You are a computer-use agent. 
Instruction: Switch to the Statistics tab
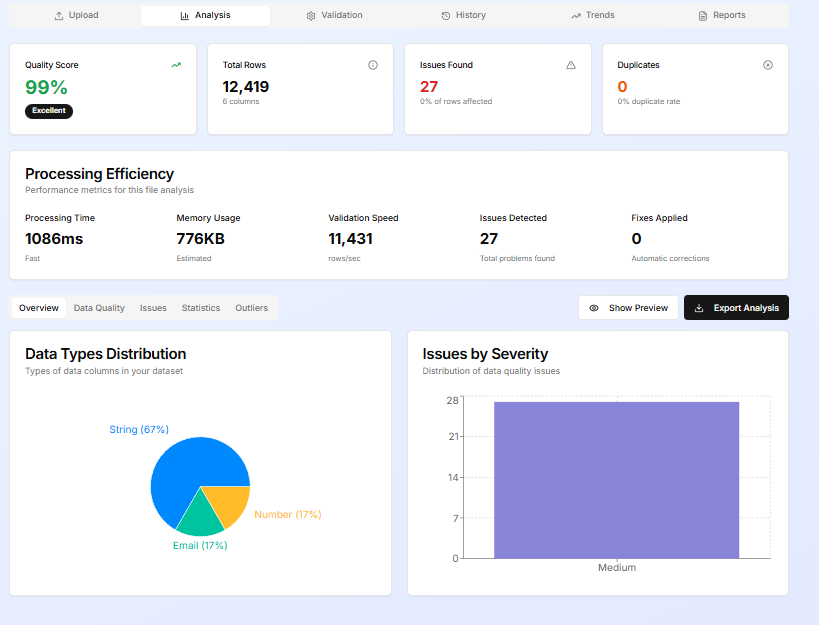(x=200, y=308)
